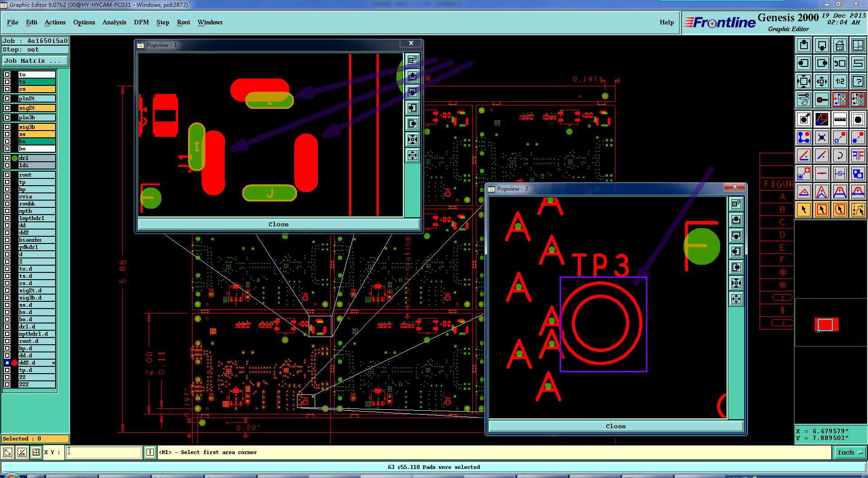The image size is (868, 478).
Task: Click the exclamation mark icon in status bar
Action: 150,452
